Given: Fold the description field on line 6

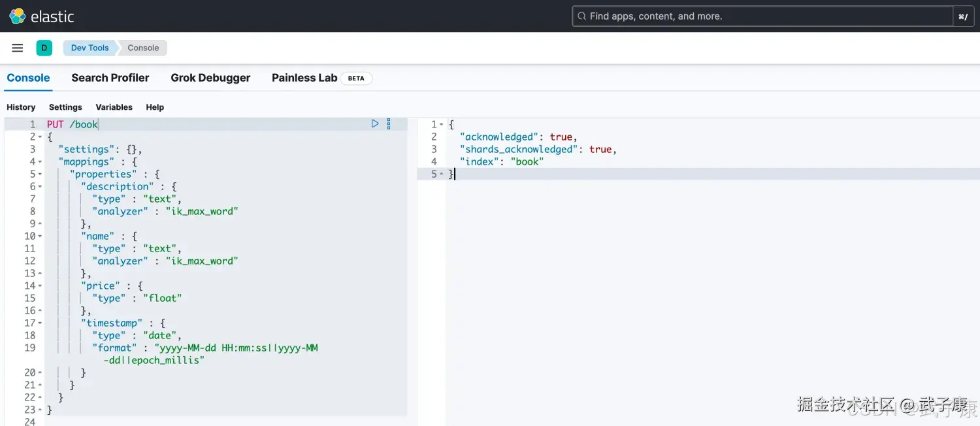Looking at the screenshot, I should click(40, 187).
